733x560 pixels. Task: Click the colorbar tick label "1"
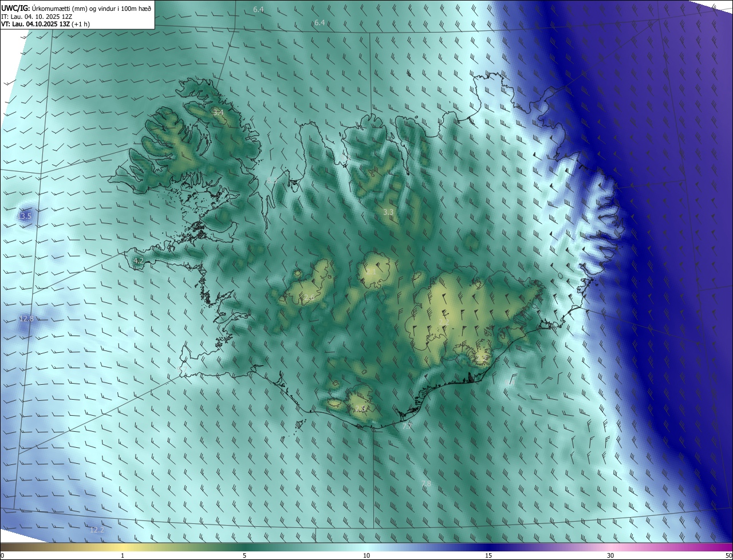[x=123, y=556]
